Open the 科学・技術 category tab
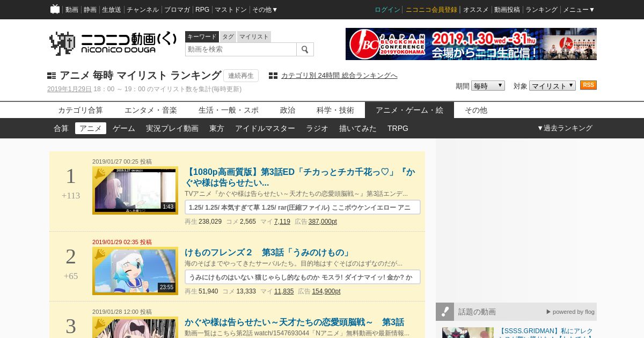 pyautogui.click(x=335, y=110)
